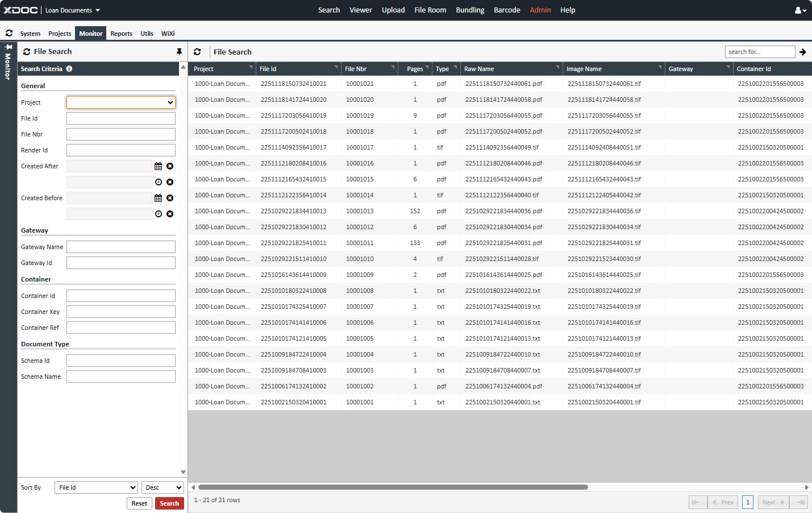This screenshot has height=513, width=812.
Task: Go to the File Room menu
Action: tap(430, 10)
